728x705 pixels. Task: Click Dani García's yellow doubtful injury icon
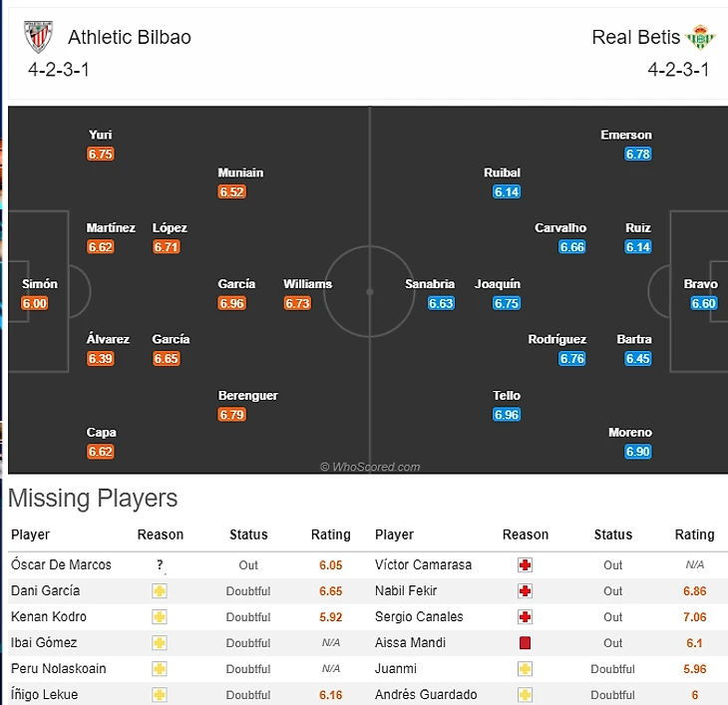point(160,591)
